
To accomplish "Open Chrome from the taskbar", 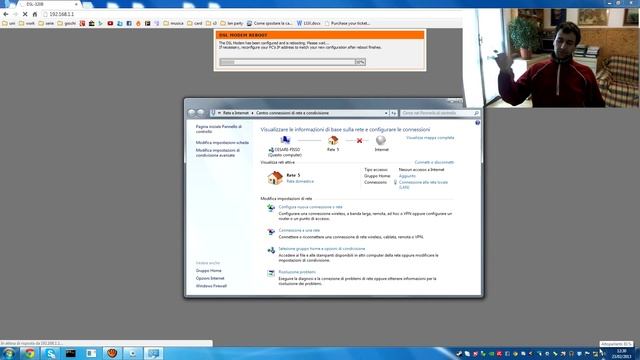I will (x=29, y=353).
